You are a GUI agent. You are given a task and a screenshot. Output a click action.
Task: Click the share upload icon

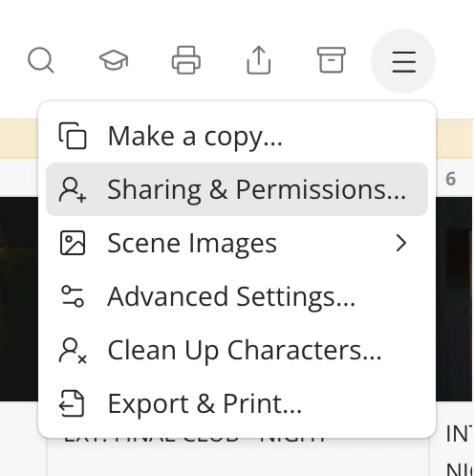pos(259,60)
